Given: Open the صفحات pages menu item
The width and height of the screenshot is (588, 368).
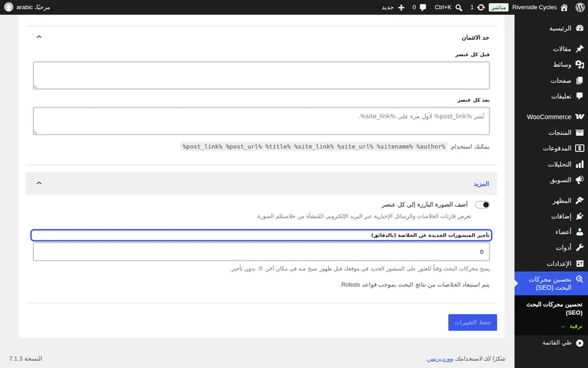Looking at the screenshot, I should click(551, 80).
